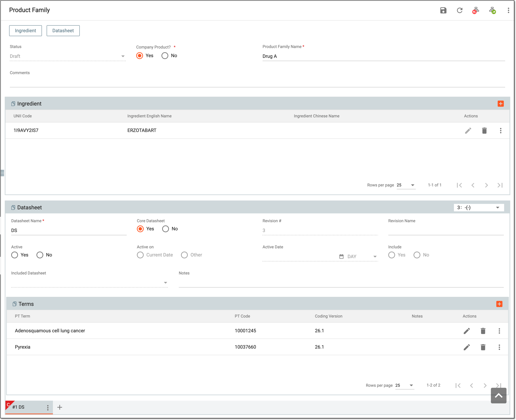
Task: Select No for Company Product
Action: pos(165,56)
